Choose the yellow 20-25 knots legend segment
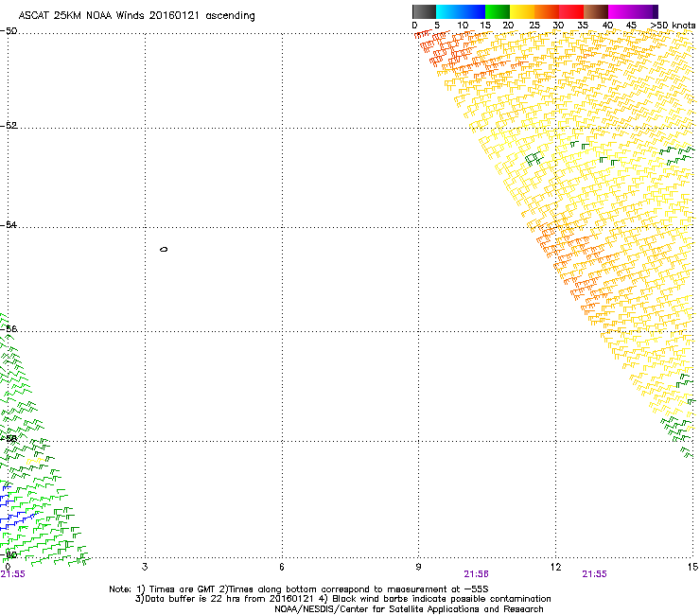The width and height of the screenshot is (700, 615). coord(522,11)
